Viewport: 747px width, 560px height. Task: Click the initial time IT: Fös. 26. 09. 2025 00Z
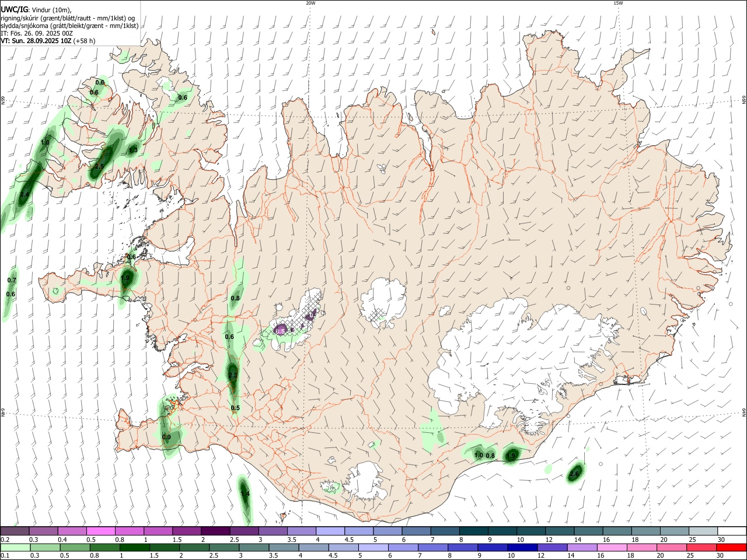click(37, 33)
